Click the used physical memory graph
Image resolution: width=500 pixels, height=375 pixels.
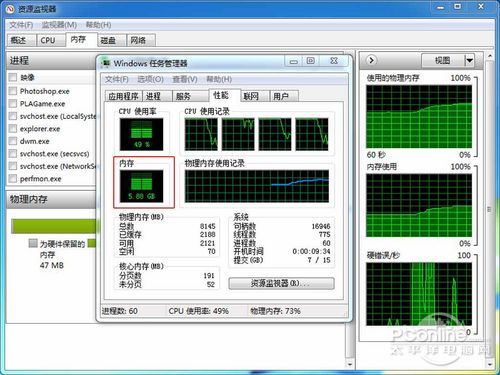click(419, 117)
